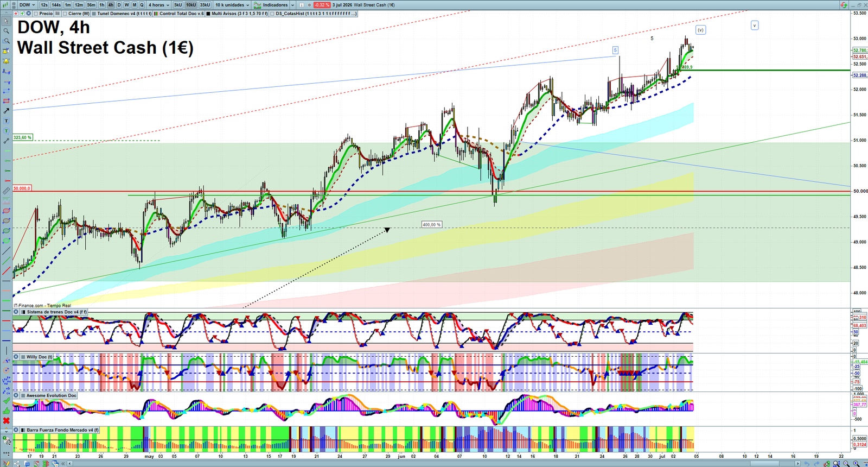868x467 pixels.
Task: Click the blue circled X in price row
Action: pyautogui.click(x=29, y=14)
